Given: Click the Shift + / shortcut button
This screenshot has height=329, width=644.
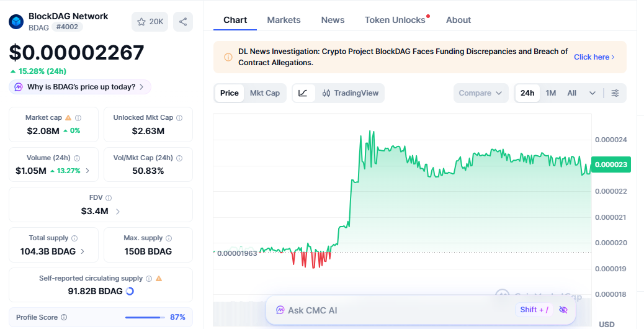Looking at the screenshot, I should (534, 310).
